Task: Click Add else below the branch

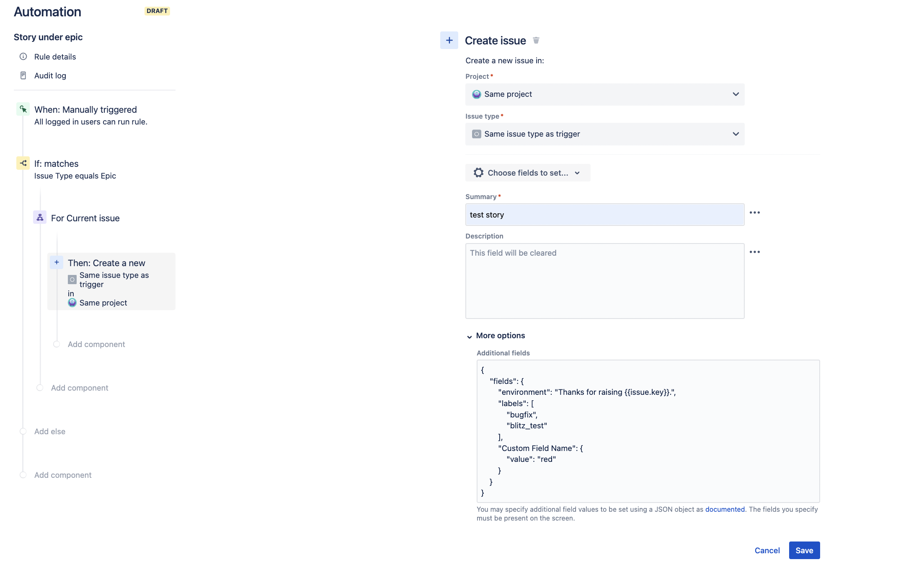Action: 49,431
